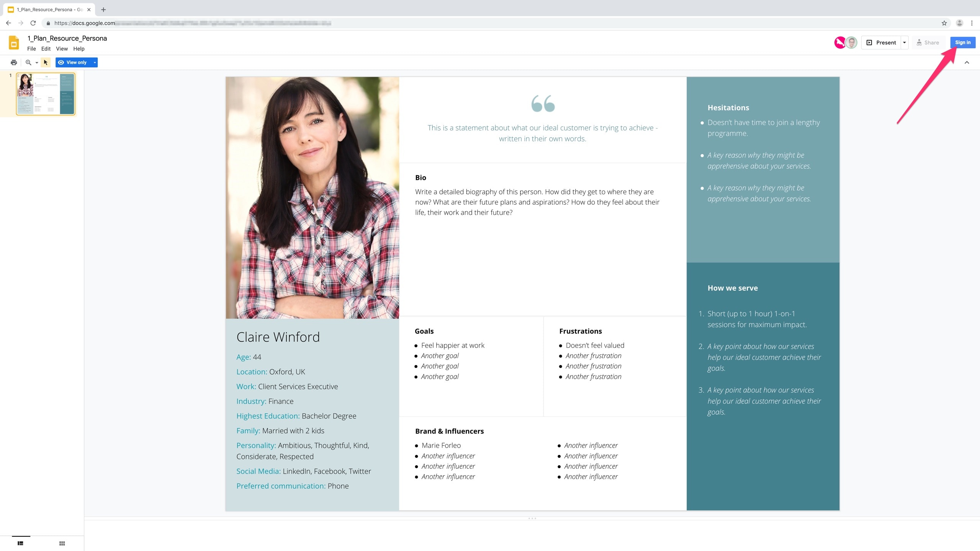Image resolution: width=980 pixels, height=551 pixels.
Task: Click 'Family: Married with 2 kids' line
Action: [280, 430]
